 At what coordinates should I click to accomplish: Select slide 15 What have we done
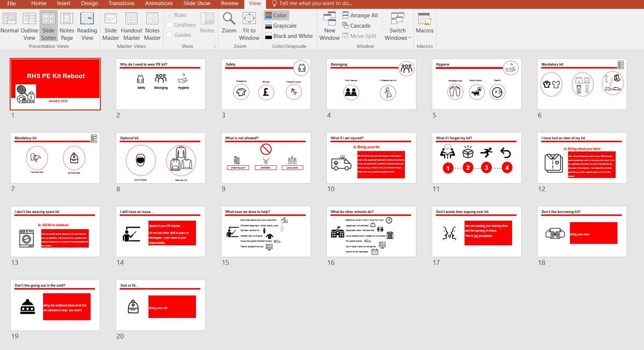[x=266, y=231]
